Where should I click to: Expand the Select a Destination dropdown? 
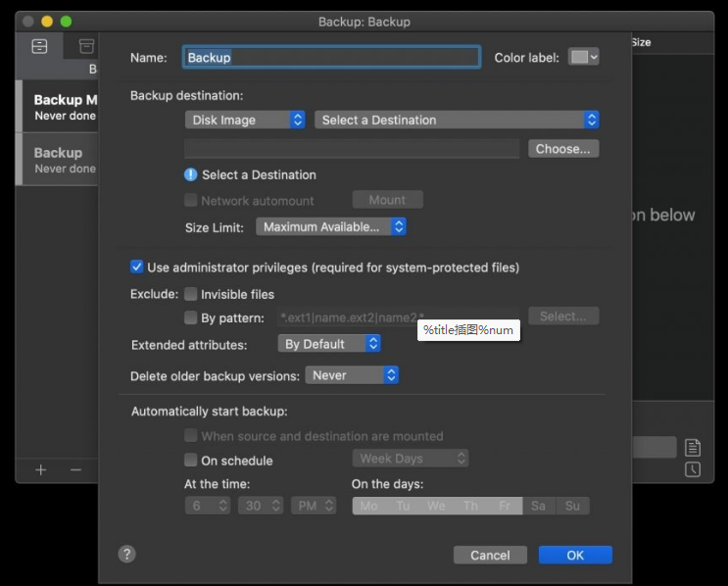[457, 120]
